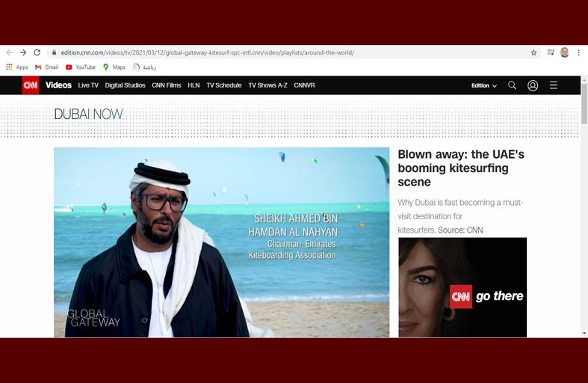Expand the Edition dropdown

point(483,86)
